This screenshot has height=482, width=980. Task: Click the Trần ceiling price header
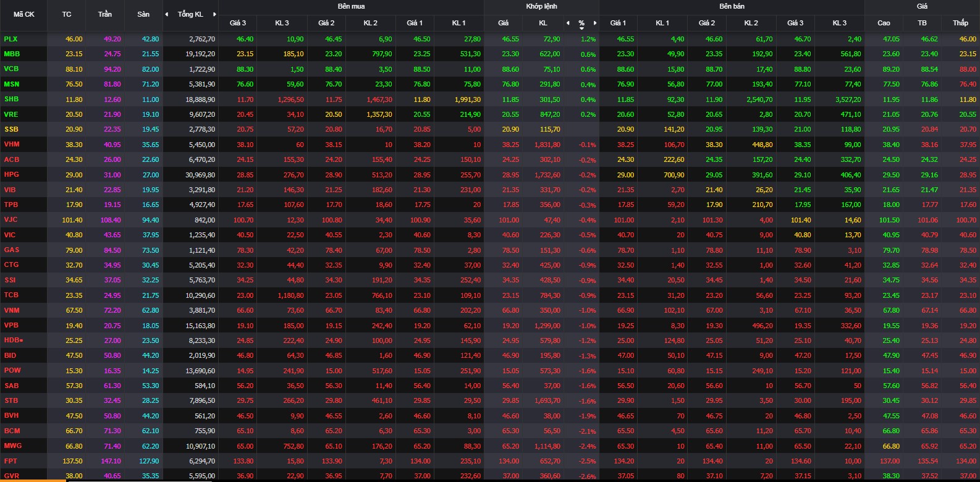coord(105,14)
